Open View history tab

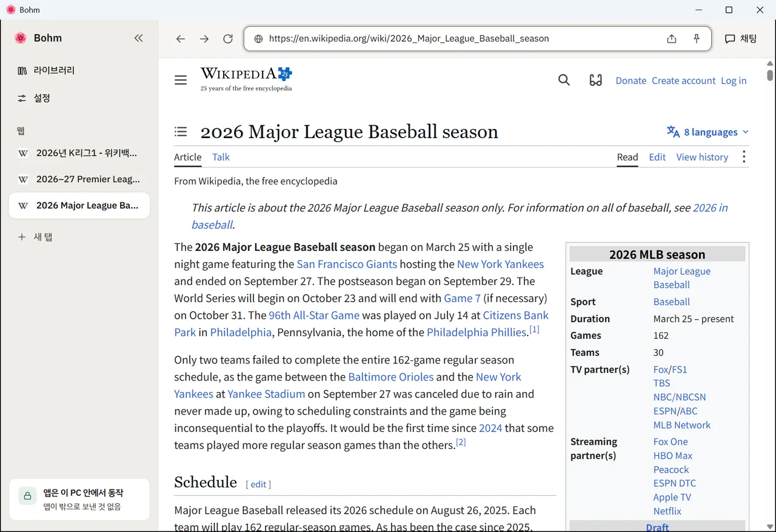(x=702, y=157)
